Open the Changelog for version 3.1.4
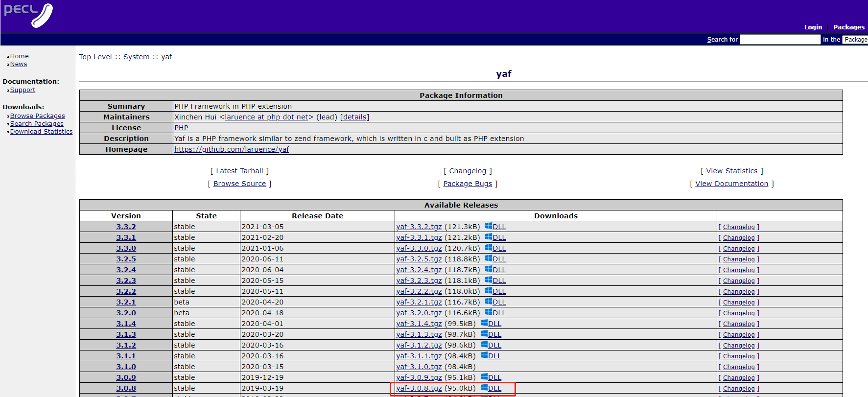Screen dimensions: 868x397 739,324
